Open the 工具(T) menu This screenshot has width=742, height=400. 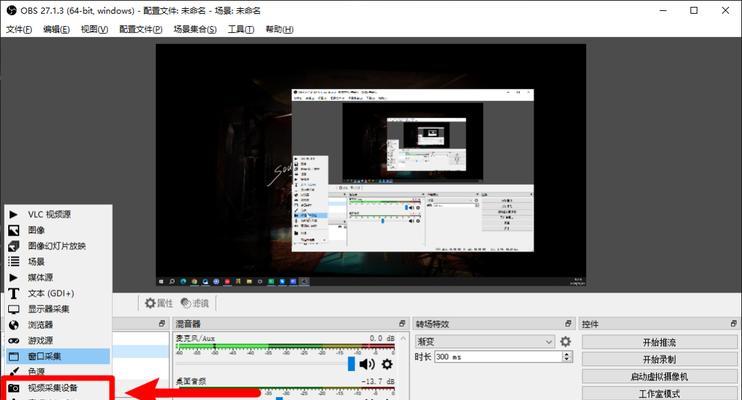click(241, 29)
